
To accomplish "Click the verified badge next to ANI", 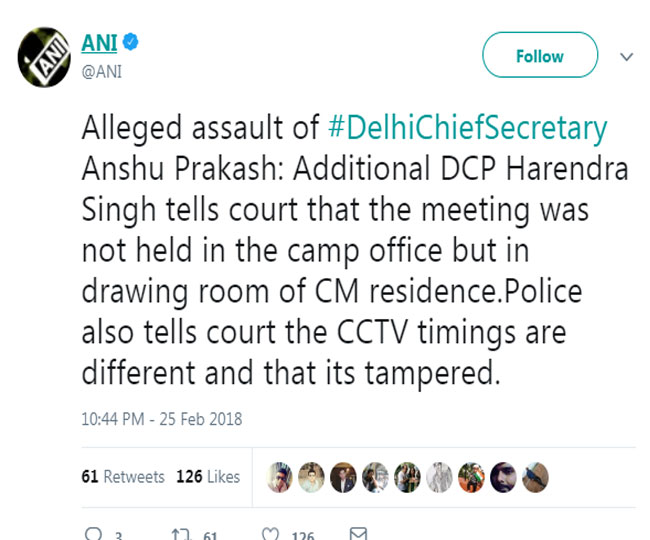I will [131, 43].
